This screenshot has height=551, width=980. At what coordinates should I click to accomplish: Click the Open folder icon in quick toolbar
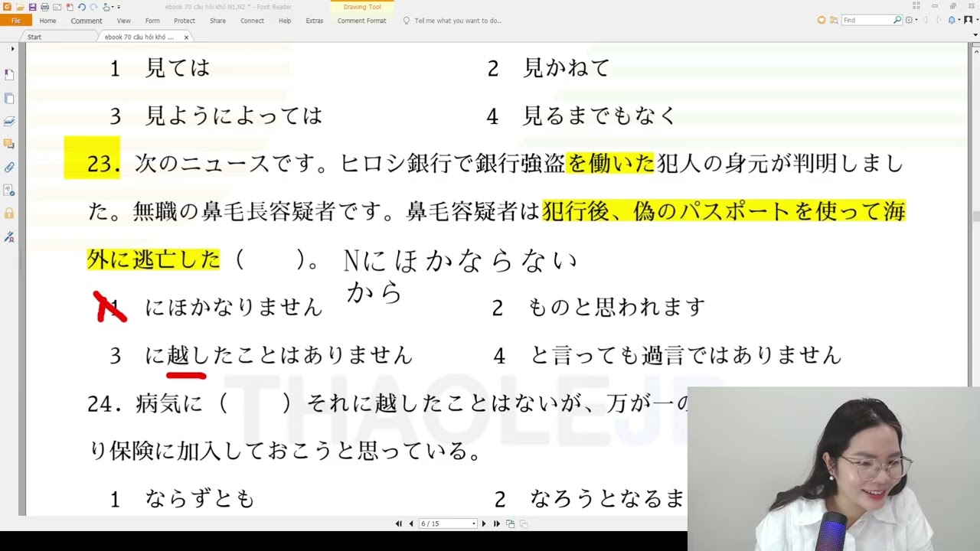pyautogui.click(x=20, y=7)
